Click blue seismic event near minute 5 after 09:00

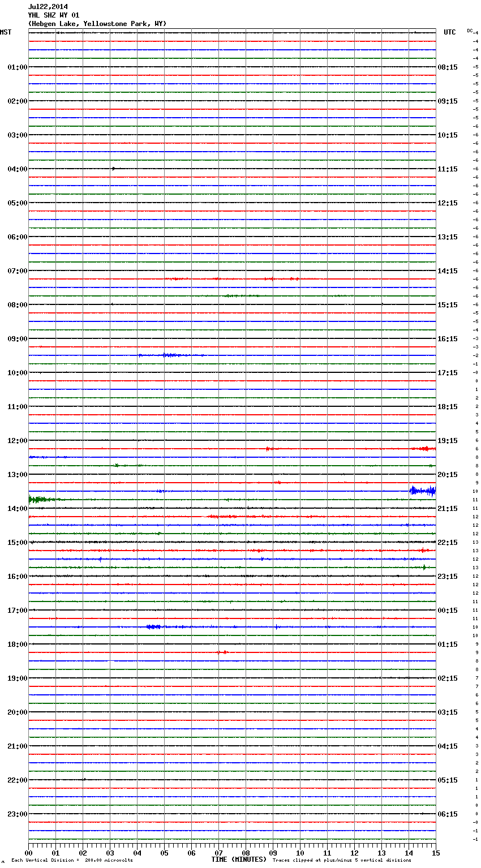[171, 355]
